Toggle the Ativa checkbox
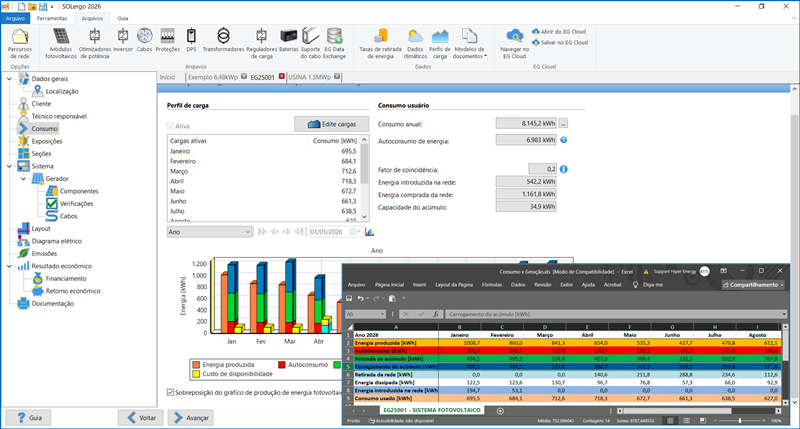Image resolution: width=800 pixels, height=429 pixels. tap(171, 126)
